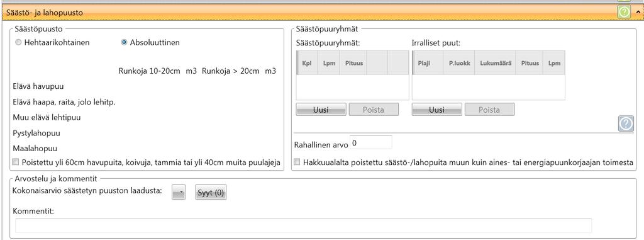Focus the Rahallinen arvo input field
Viewport: 644px width, 240px height.
371,142
